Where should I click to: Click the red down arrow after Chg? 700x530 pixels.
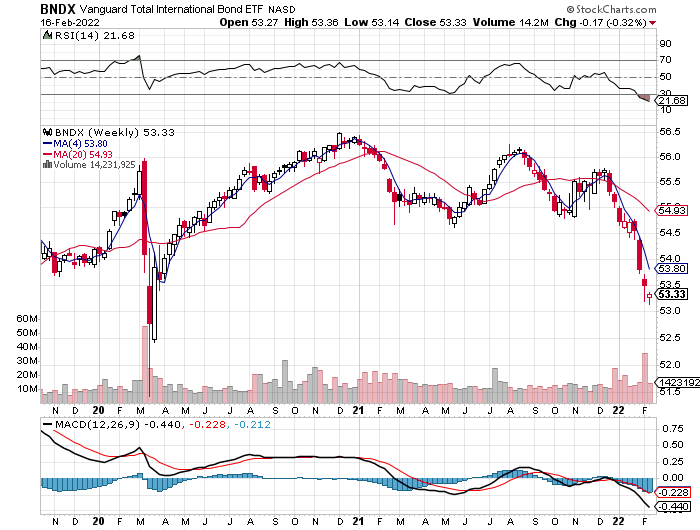click(x=653, y=23)
